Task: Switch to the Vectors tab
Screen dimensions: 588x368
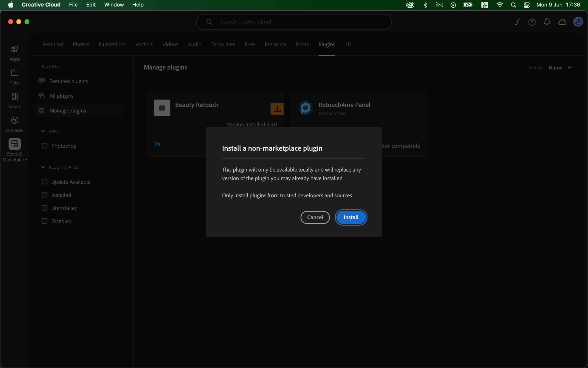Action: (x=144, y=44)
